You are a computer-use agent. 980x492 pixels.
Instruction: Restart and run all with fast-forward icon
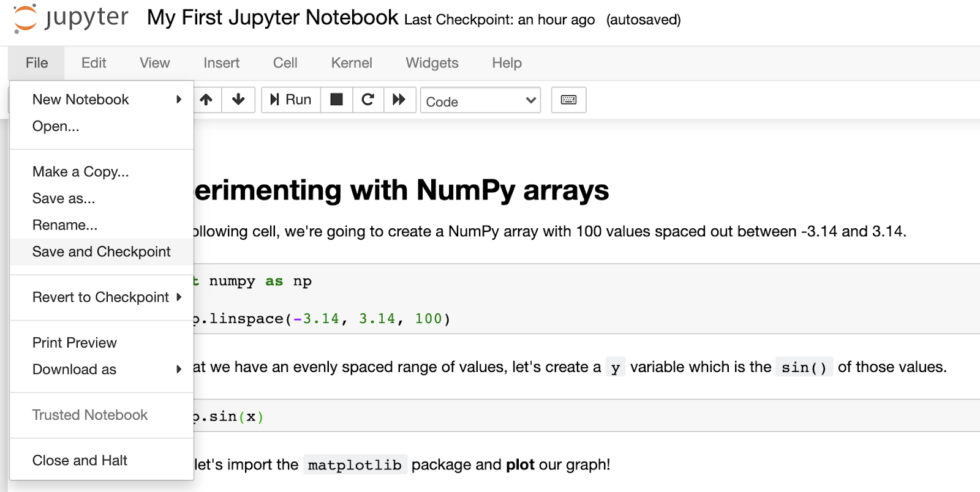(399, 100)
